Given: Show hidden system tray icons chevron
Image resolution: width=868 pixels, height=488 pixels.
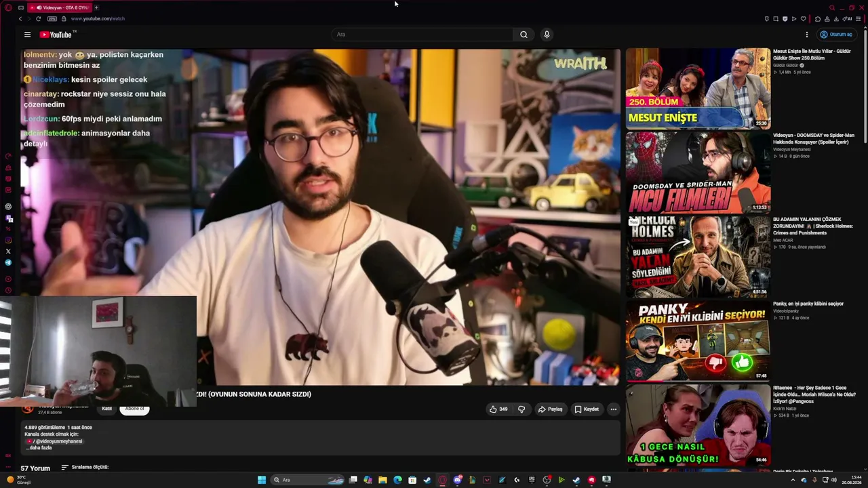Looking at the screenshot, I should [793, 480].
